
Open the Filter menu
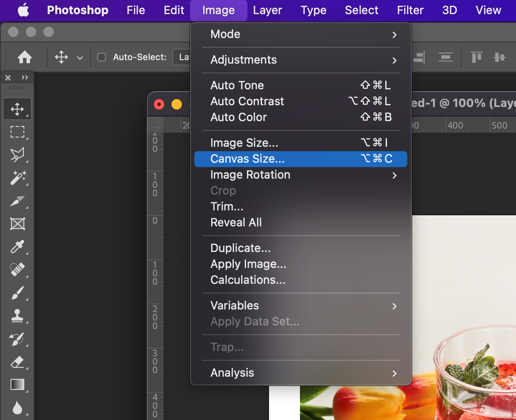[x=410, y=10]
